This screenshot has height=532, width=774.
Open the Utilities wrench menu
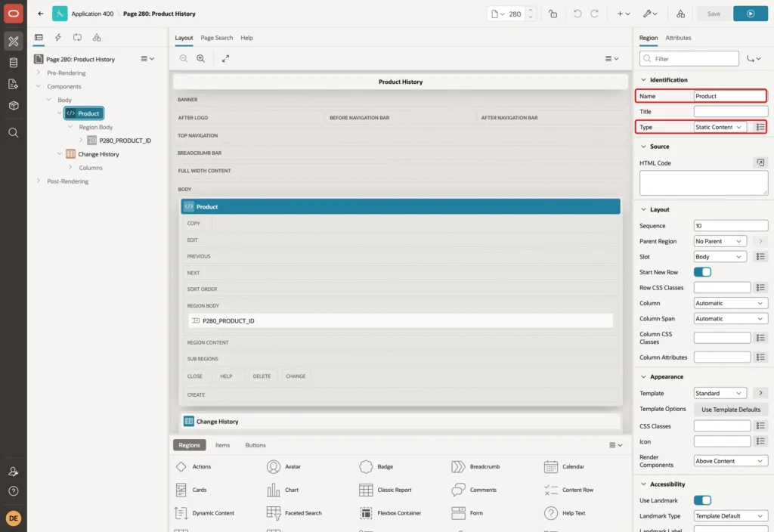(x=650, y=14)
